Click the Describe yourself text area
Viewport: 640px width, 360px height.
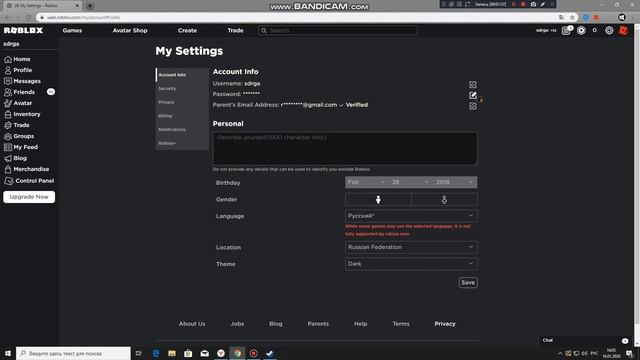click(x=345, y=148)
